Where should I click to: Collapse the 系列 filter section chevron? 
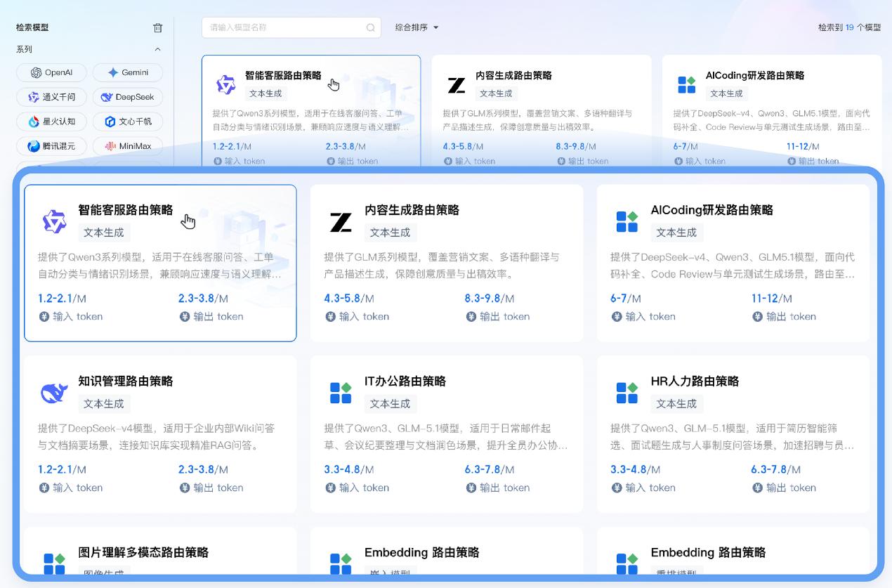click(157, 49)
